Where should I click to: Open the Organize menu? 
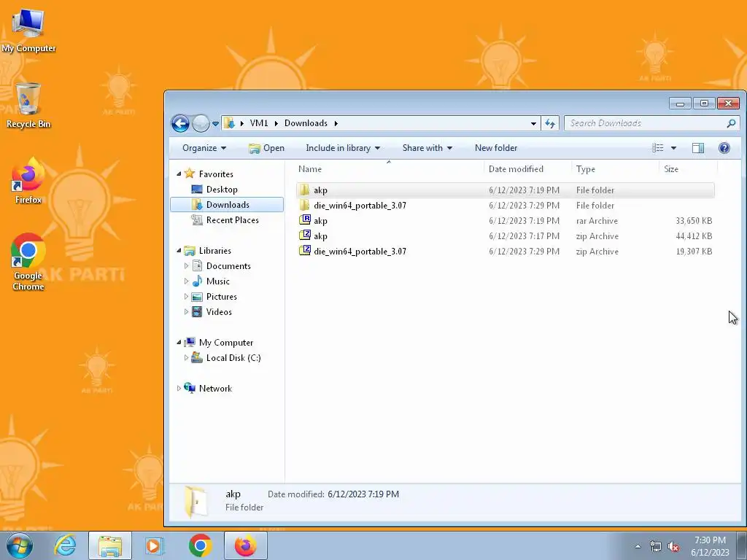204,148
